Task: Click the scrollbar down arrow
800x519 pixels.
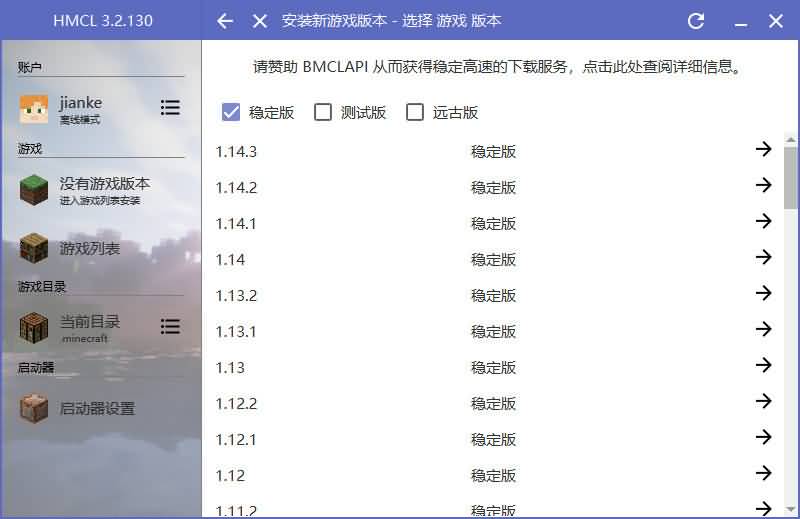Action: 790,509
